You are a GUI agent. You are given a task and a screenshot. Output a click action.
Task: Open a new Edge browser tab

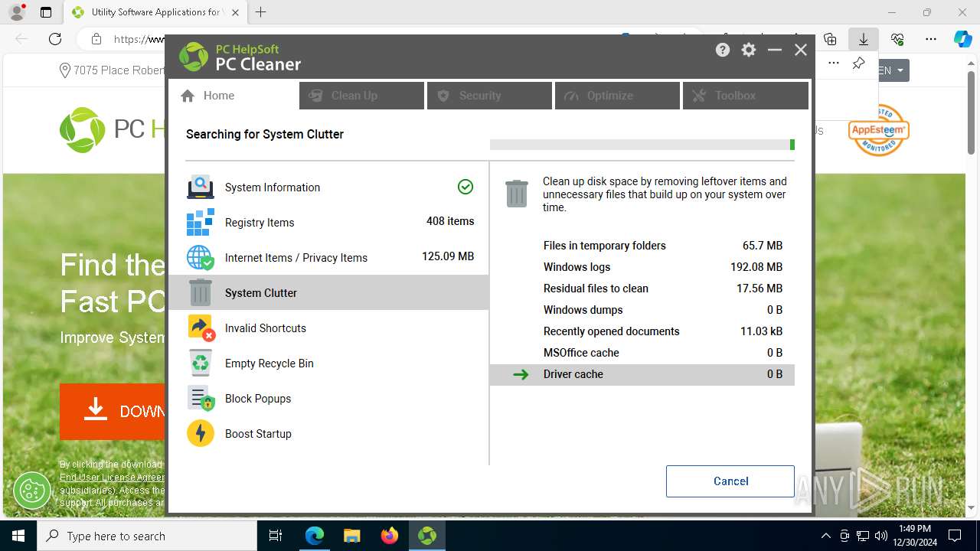(261, 12)
